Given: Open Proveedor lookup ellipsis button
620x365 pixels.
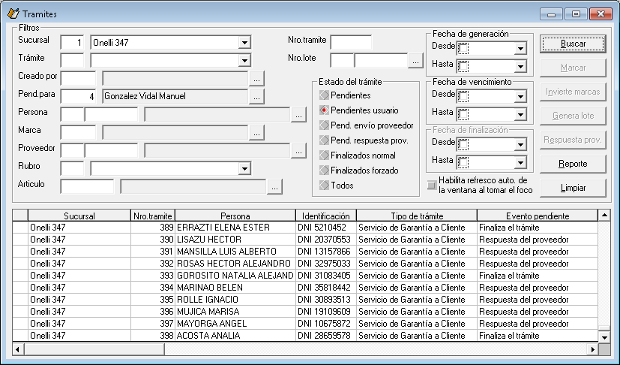Looking at the screenshot, I should [x=299, y=151].
